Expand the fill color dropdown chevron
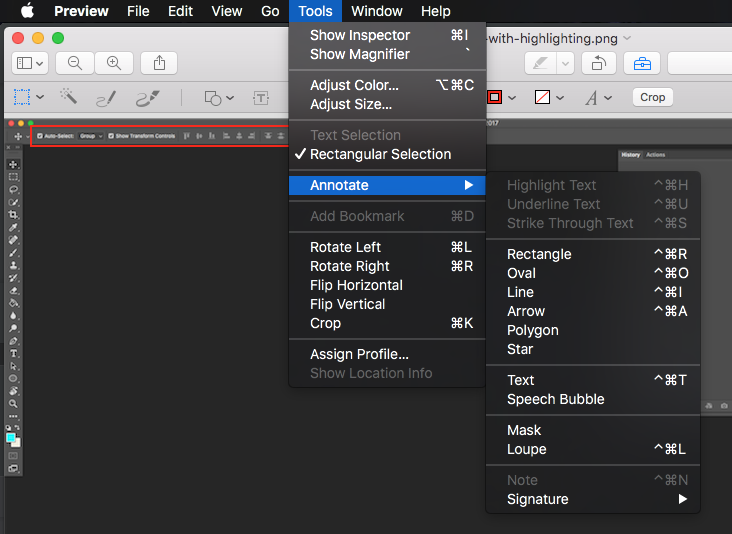732x534 pixels. 560,98
